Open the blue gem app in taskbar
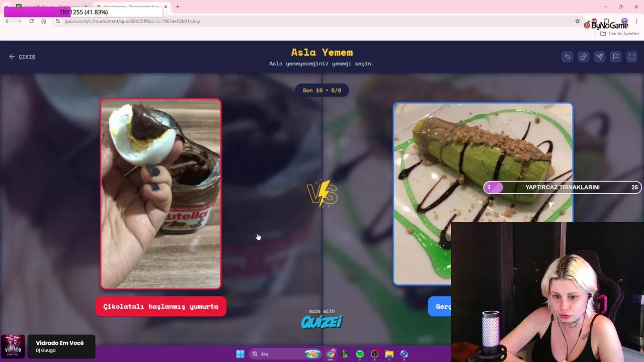 (404, 354)
